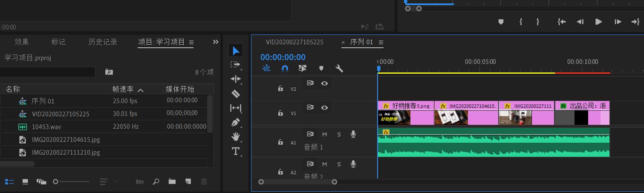Select the Ripple Edit tool
644x193 pixels.
pos(236,79)
